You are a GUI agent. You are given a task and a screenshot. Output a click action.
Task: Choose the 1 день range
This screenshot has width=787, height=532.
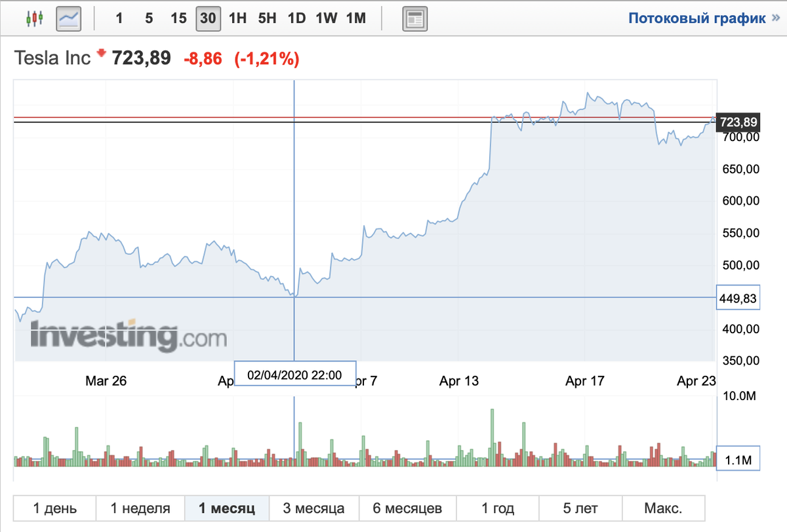click(55, 508)
